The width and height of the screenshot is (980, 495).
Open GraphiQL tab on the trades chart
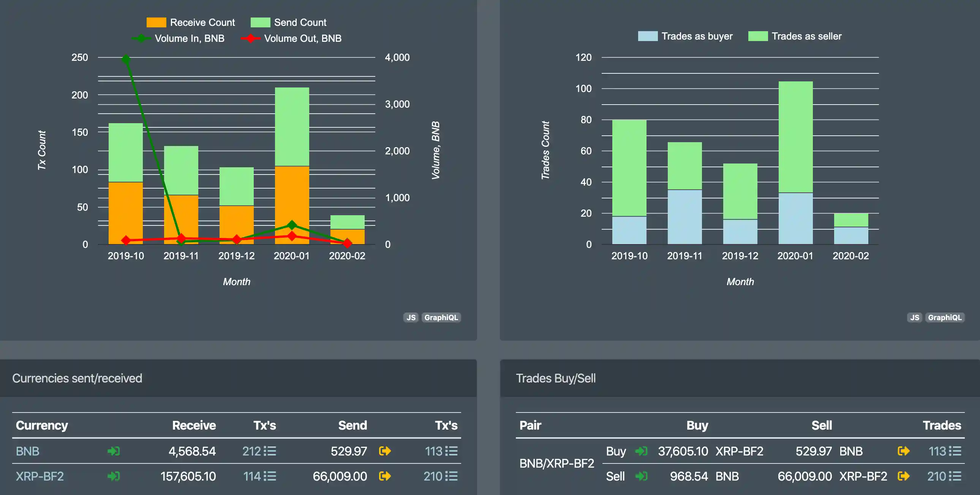945,317
